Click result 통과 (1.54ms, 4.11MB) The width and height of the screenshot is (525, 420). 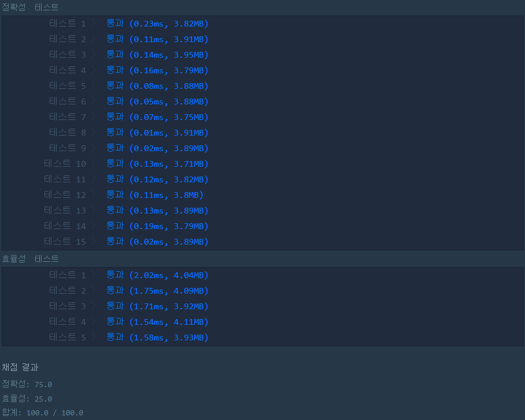click(157, 322)
